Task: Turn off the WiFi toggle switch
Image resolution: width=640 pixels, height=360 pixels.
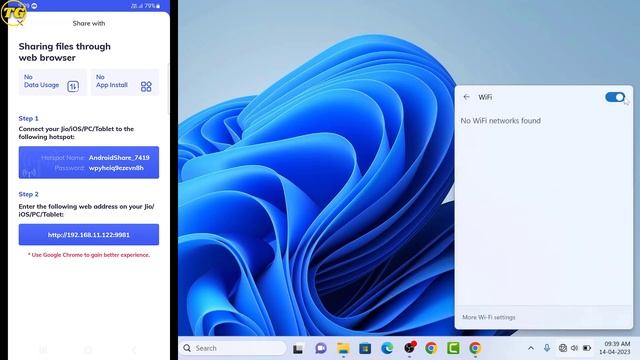Action: pyautogui.click(x=615, y=97)
